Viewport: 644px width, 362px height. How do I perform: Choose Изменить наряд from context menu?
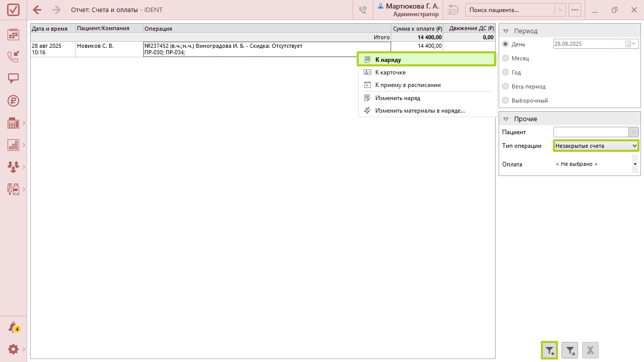[x=427, y=98]
